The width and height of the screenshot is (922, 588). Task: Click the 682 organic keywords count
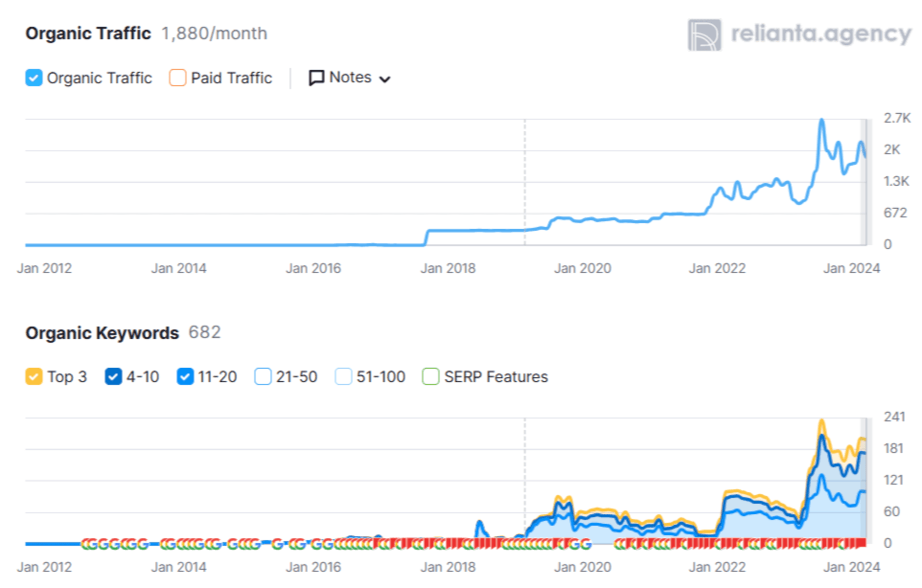[205, 332]
